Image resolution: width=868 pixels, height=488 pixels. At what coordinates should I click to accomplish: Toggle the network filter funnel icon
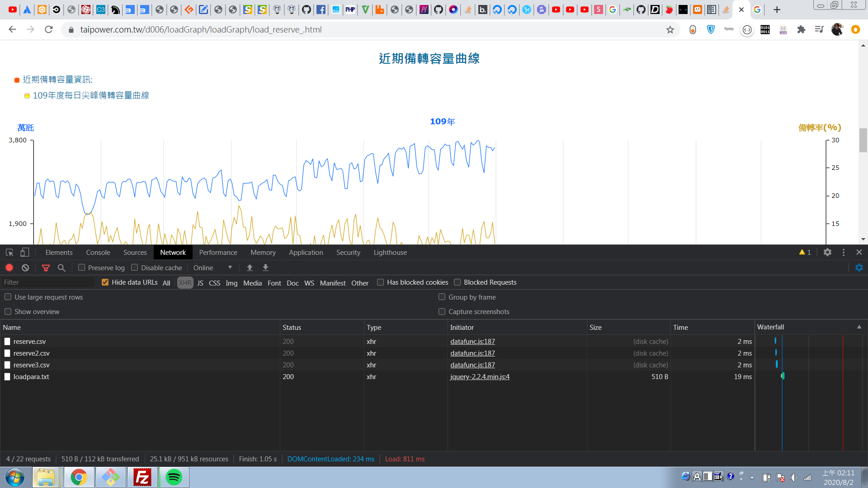pyautogui.click(x=46, y=267)
